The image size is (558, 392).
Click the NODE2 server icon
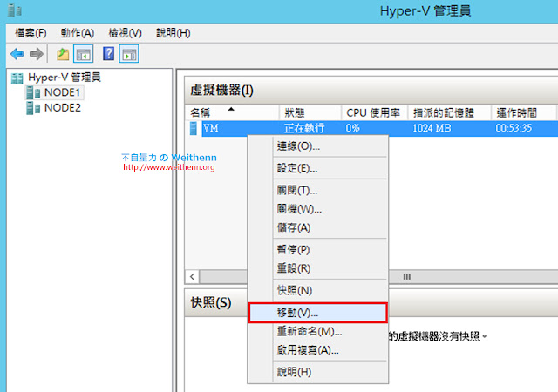33,108
